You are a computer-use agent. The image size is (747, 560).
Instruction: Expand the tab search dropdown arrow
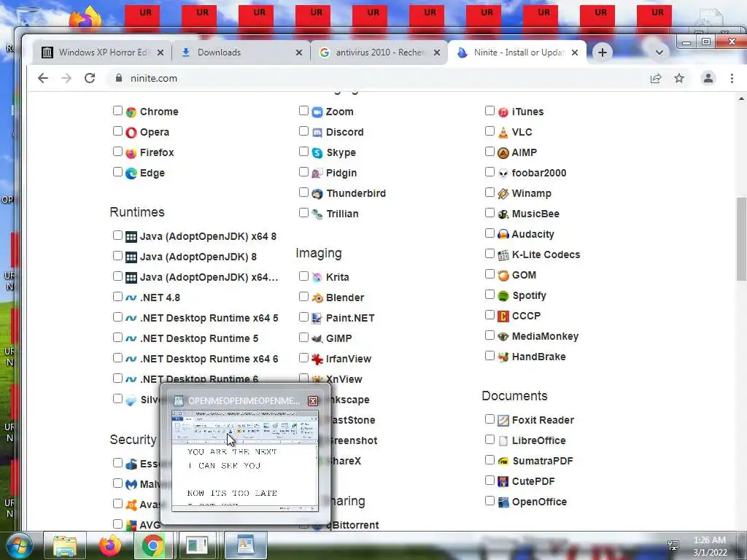point(659,52)
